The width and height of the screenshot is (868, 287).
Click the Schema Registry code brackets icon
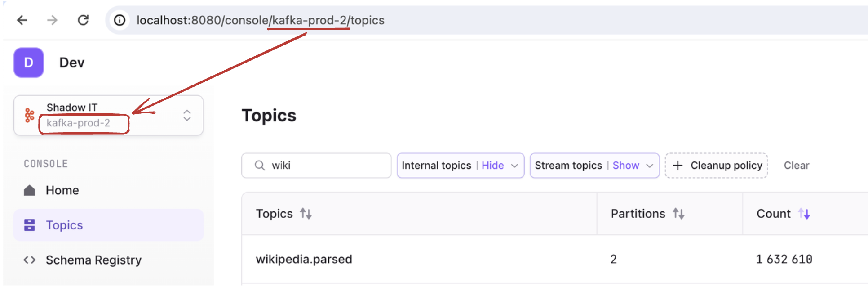click(30, 260)
